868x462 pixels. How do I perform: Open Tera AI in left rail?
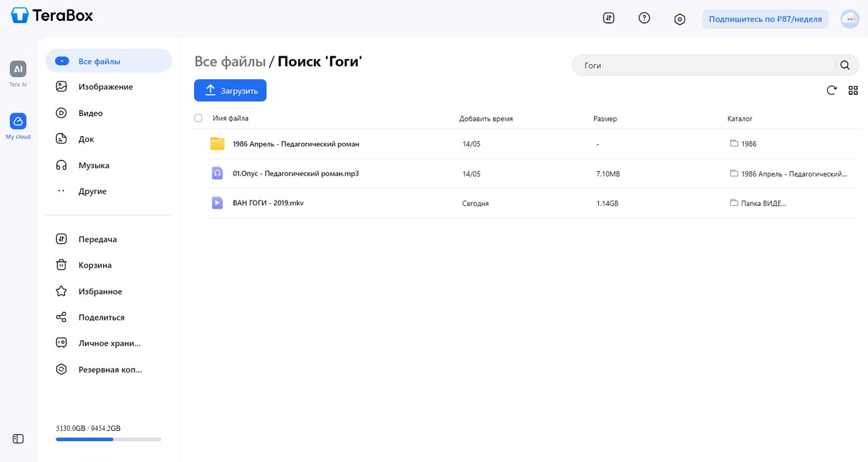[x=18, y=74]
